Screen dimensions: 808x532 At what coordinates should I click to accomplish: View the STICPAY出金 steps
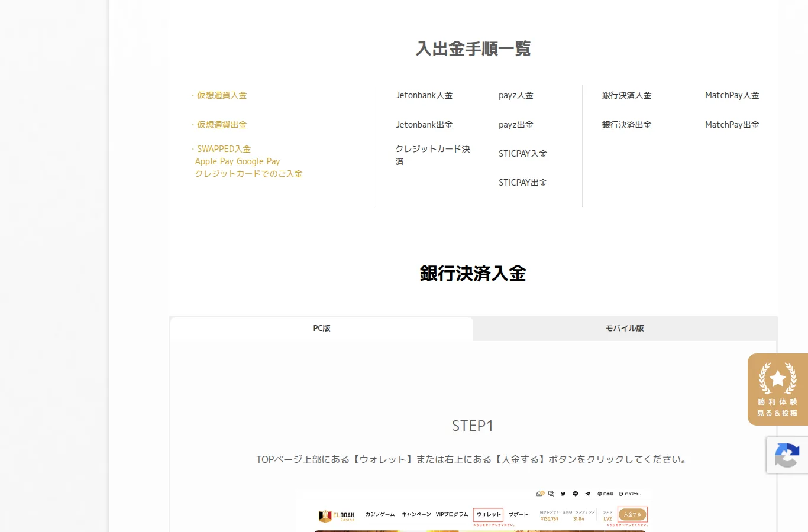pyautogui.click(x=523, y=183)
